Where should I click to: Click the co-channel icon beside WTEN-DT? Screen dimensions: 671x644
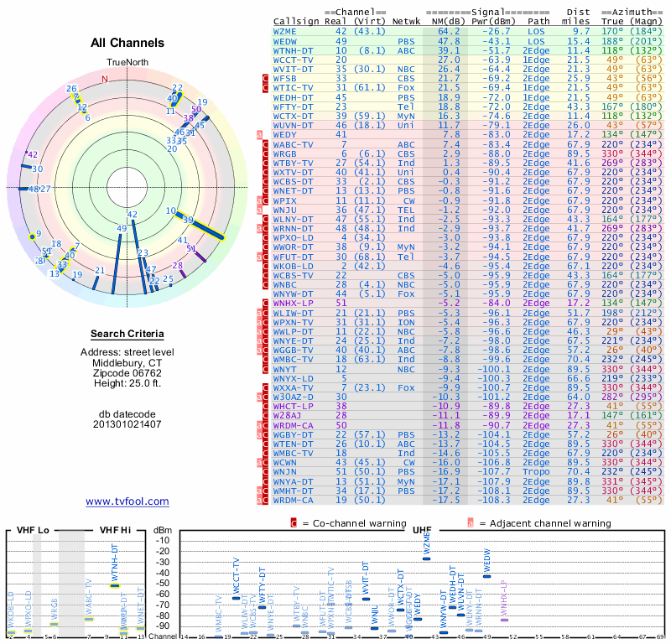[265, 444]
